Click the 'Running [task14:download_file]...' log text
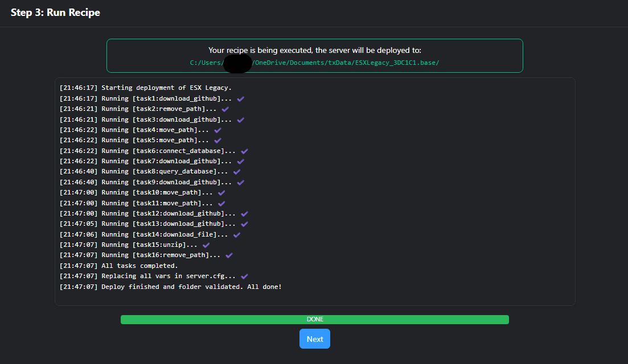 point(165,234)
